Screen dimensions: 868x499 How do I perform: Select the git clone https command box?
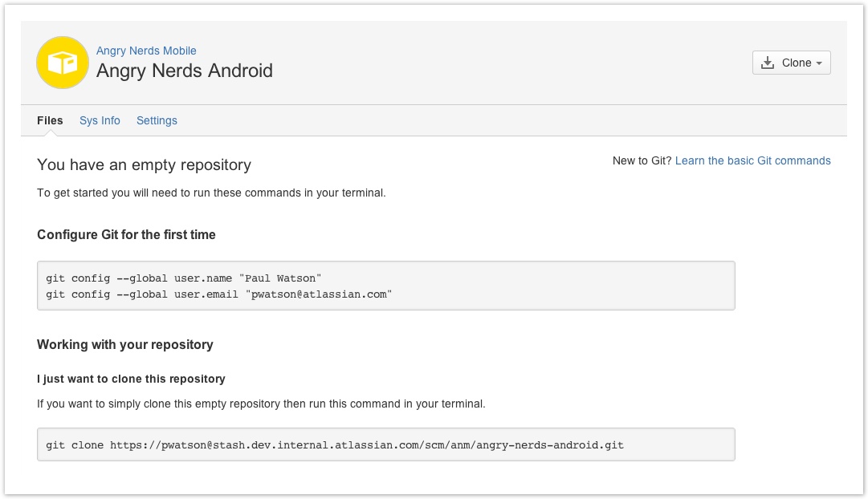pos(386,444)
